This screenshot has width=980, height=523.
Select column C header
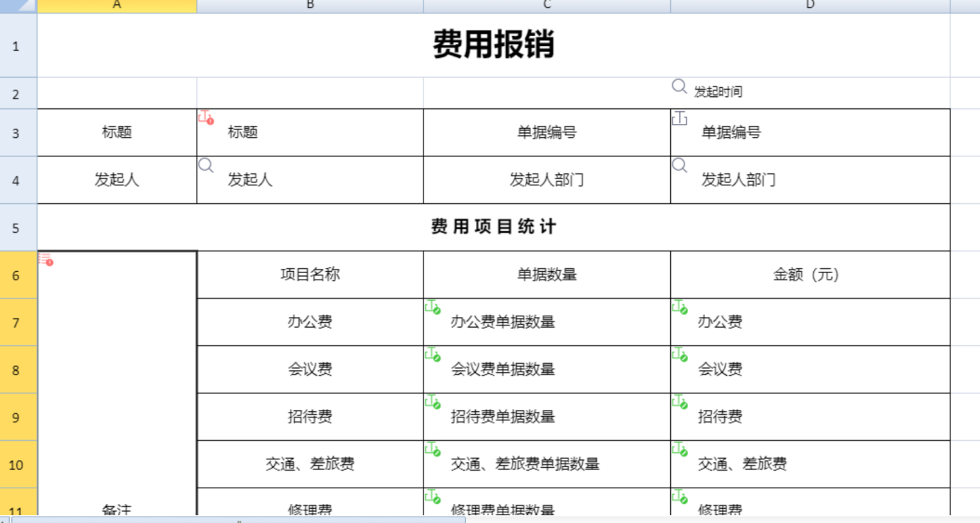click(547, 6)
